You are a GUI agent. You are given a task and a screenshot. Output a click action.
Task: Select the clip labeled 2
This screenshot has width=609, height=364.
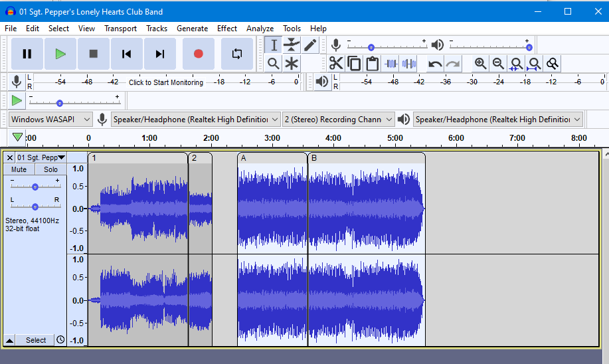(x=201, y=157)
